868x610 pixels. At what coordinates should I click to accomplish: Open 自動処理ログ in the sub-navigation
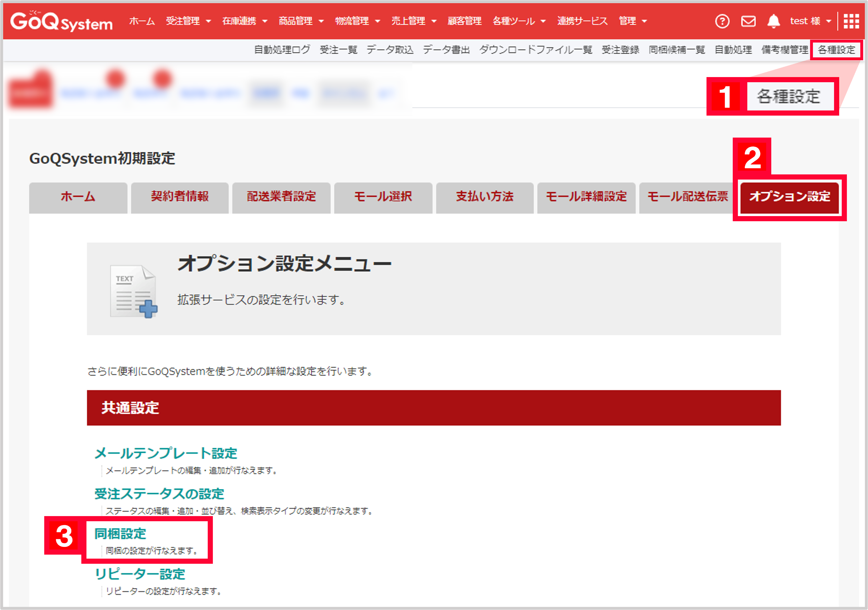282,50
